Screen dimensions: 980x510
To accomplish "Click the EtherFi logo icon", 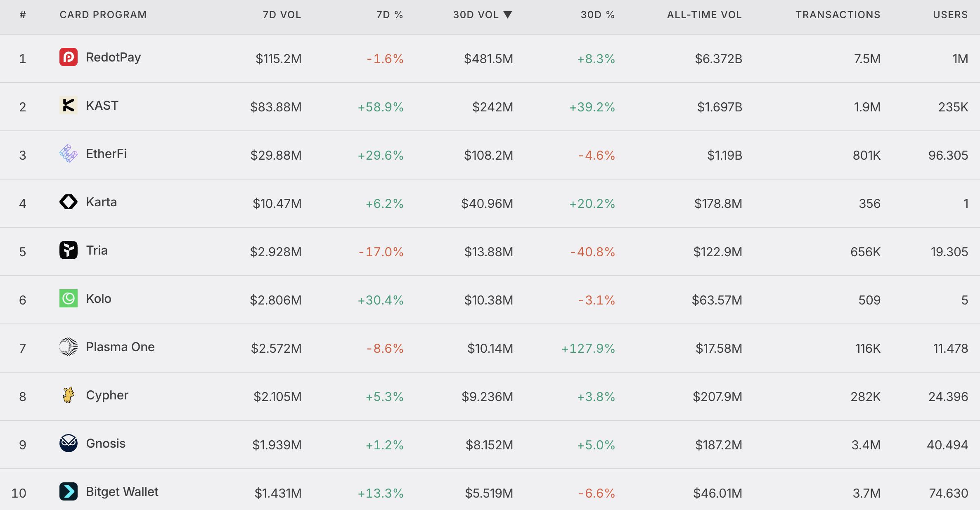I will (69, 153).
